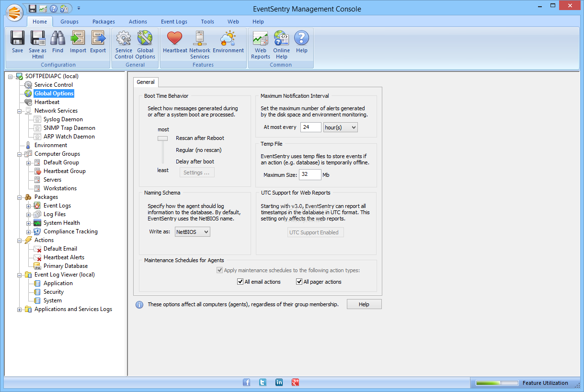Image resolution: width=584 pixels, height=392 pixels.
Task: Click the Help question mark ribbon icon
Action: tap(302, 42)
